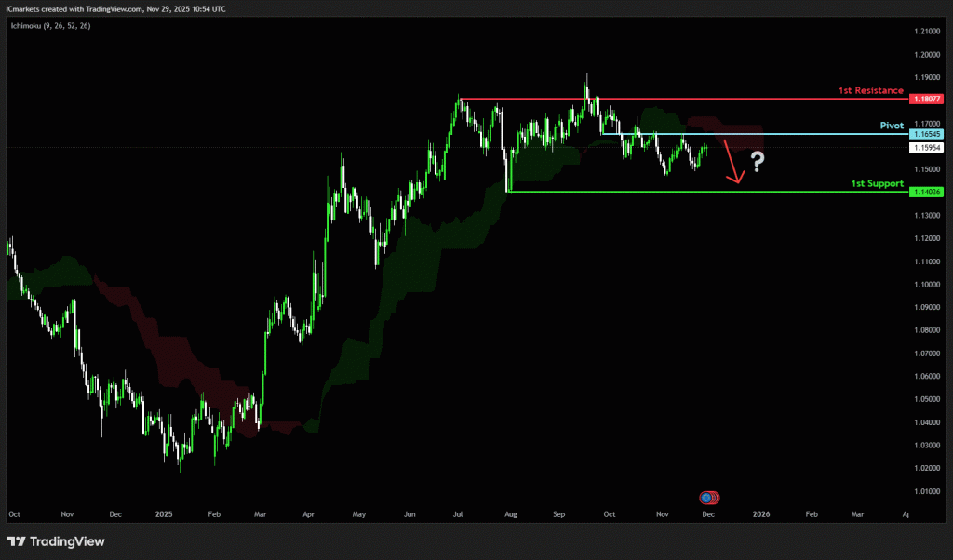The image size is (953, 560).
Task: Select the red 1st Resistance horizontal line
Action: pos(651,99)
